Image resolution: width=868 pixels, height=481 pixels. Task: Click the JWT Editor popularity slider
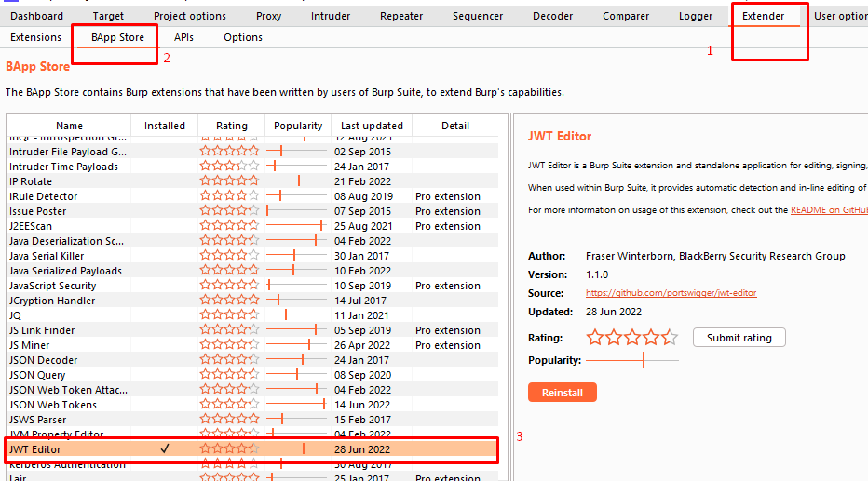[x=632, y=360]
